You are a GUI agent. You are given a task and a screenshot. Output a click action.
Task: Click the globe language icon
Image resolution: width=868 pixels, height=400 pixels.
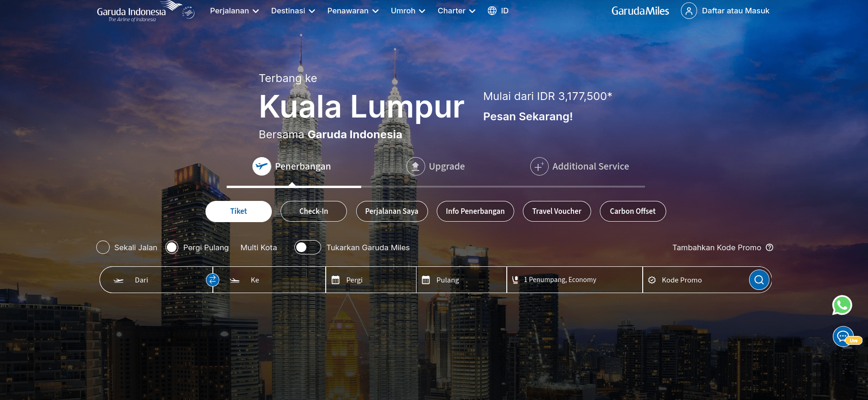click(x=492, y=11)
